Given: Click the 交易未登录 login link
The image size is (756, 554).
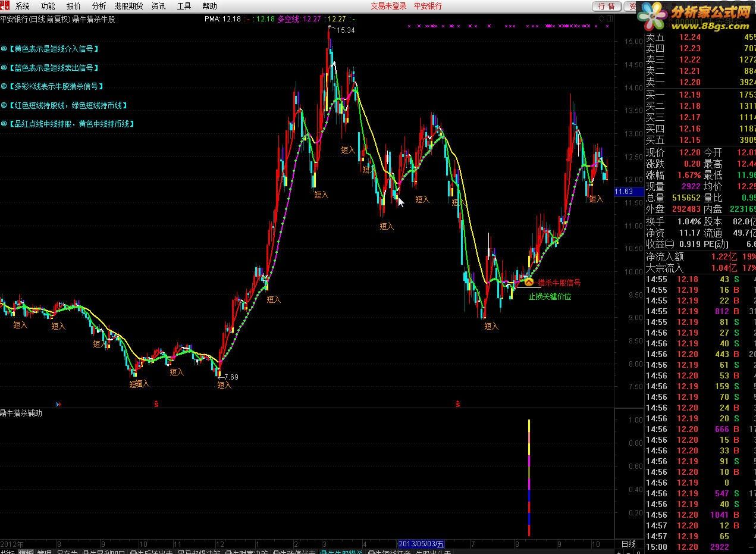Looking at the screenshot, I should click(x=388, y=6).
